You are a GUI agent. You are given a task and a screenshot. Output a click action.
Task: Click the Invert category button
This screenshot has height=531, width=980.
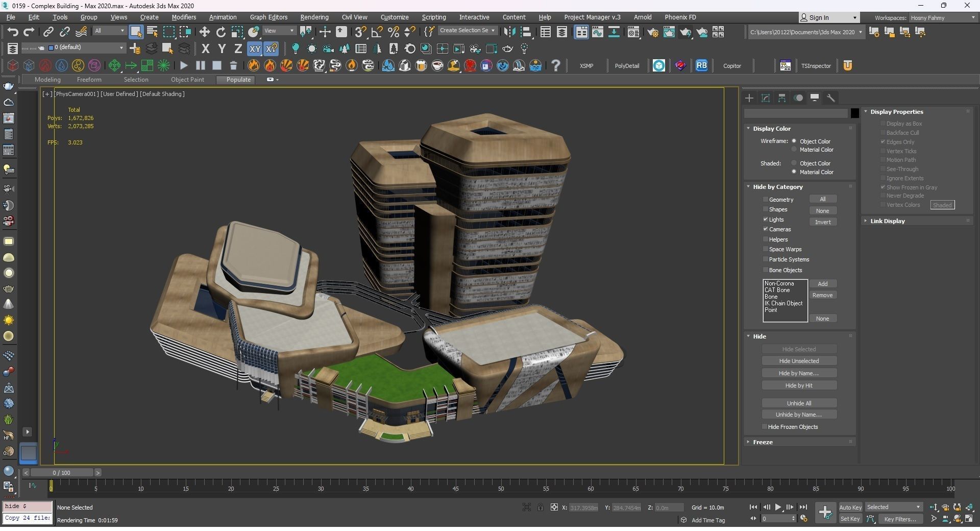click(823, 222)
